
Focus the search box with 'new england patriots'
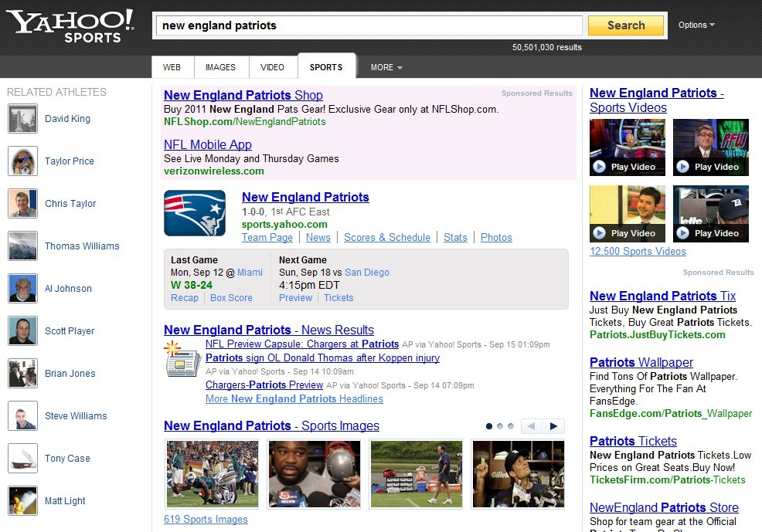coord(369,25)
